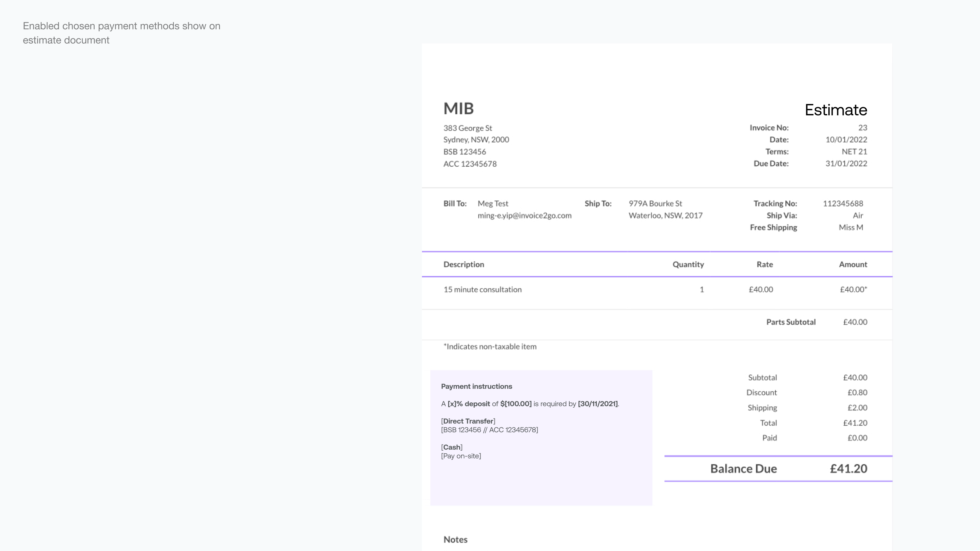
Task: Click the MIB company name heading
Action: pos(459,108)
